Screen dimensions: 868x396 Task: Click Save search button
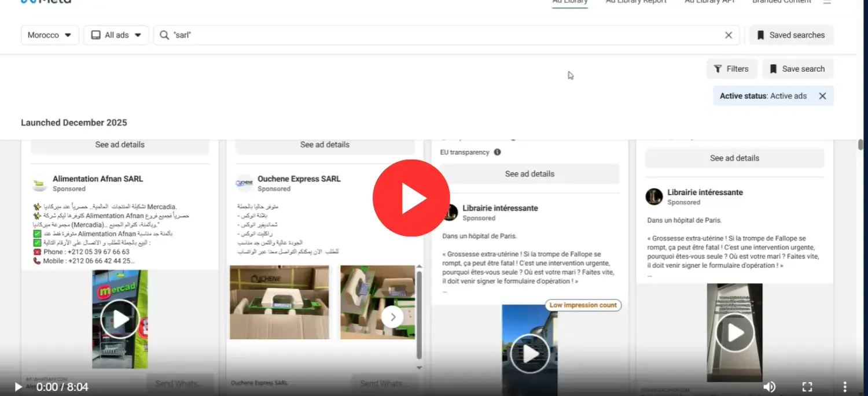click(797, 69)
